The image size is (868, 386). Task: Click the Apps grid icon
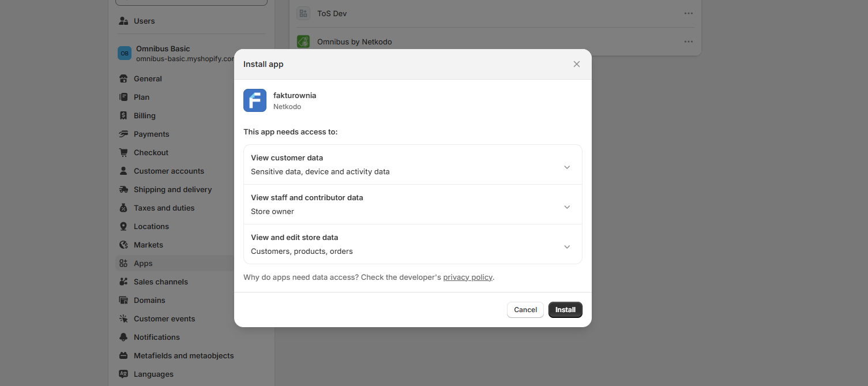pyautogui.click(x=123, y=263)
